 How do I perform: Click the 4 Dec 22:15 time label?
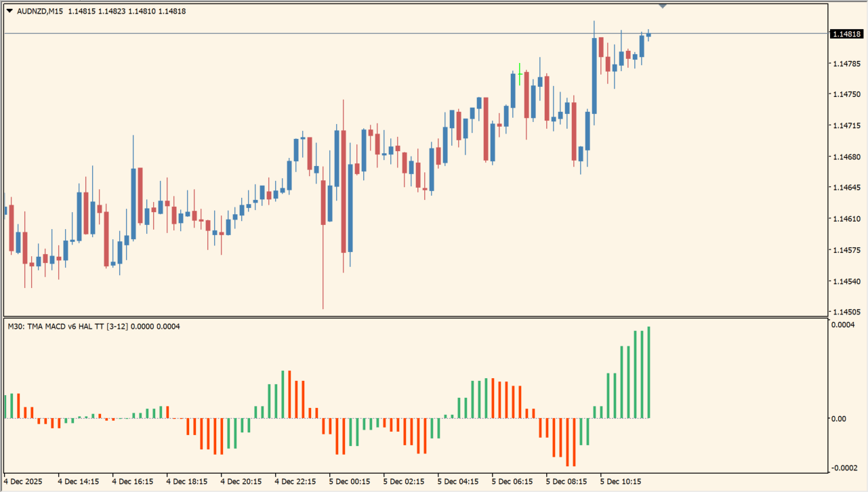click(x=295, y=481)
